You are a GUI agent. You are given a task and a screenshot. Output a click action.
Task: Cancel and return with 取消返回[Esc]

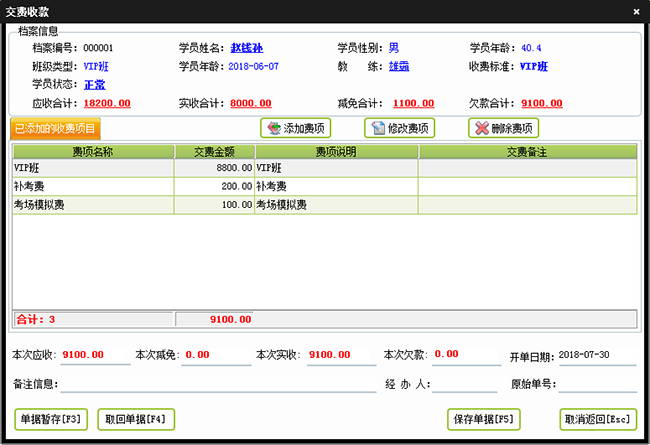pyautogui.click(x=598, y=419)
